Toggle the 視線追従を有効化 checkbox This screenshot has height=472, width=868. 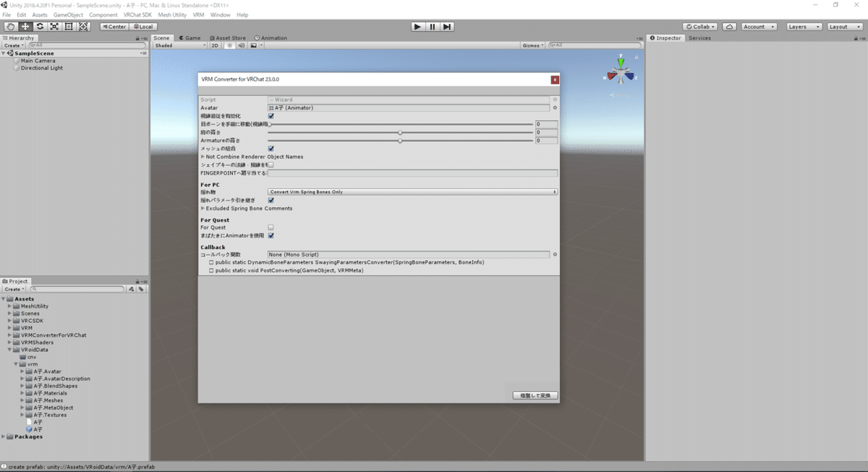pos(271,116)
